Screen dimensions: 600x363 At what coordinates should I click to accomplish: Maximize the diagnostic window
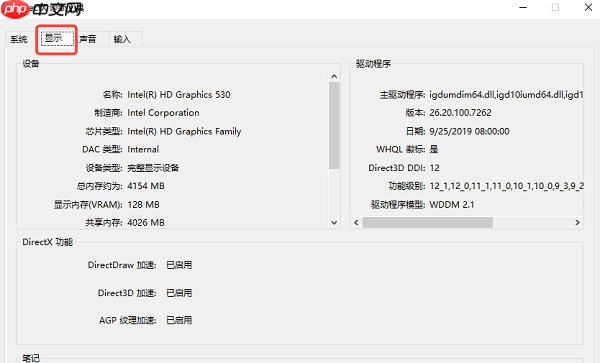click(555, 7)
